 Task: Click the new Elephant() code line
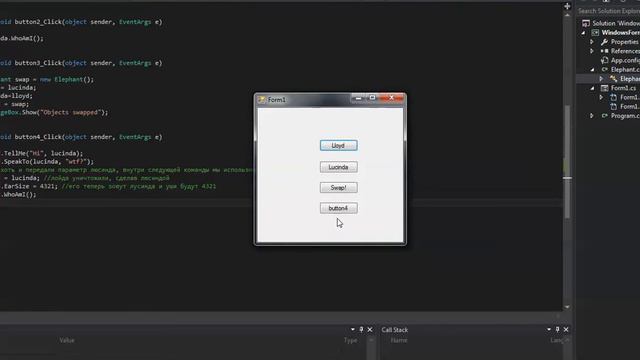[x=47, y=80]
